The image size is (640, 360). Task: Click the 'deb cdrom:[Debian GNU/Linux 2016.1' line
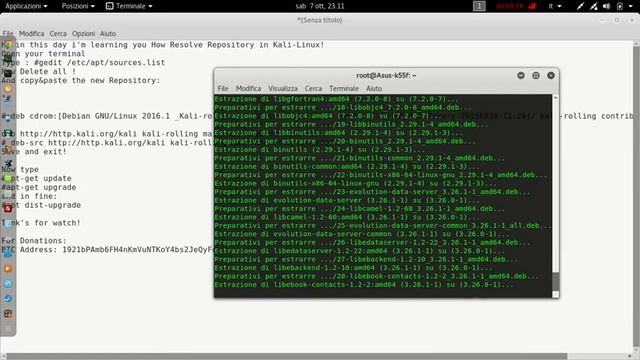[108, 116]
